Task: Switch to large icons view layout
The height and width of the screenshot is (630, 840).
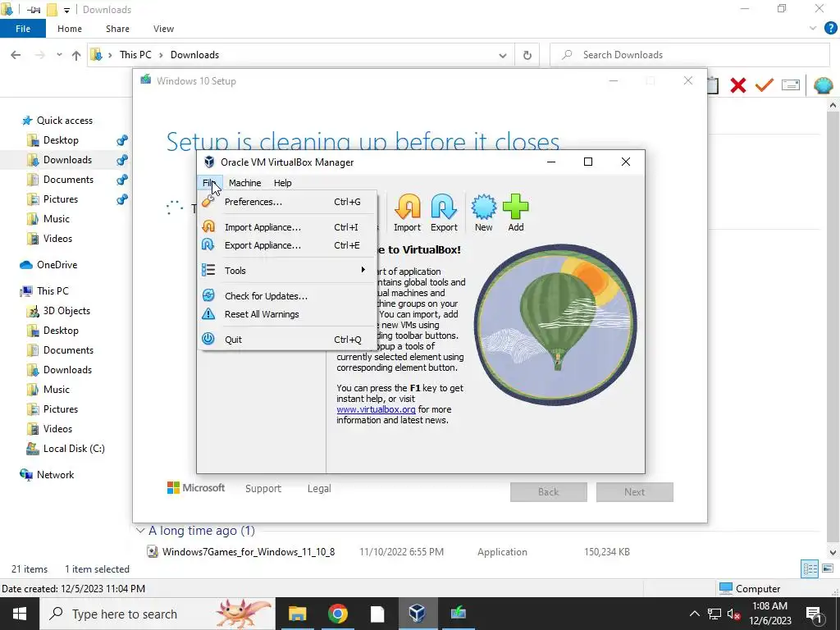Action: pos(828,568)
